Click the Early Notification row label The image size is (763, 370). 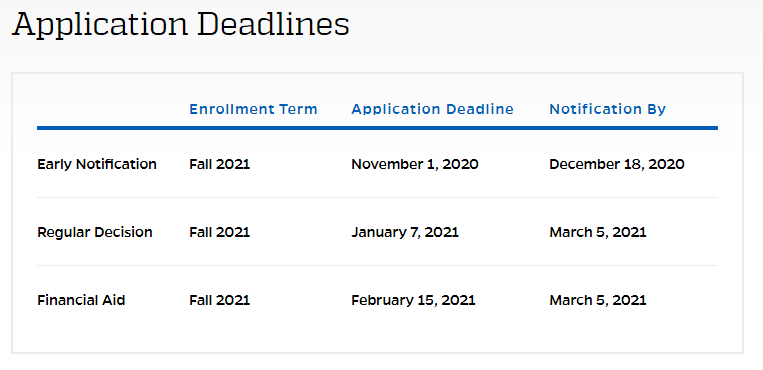coord(97,164)
